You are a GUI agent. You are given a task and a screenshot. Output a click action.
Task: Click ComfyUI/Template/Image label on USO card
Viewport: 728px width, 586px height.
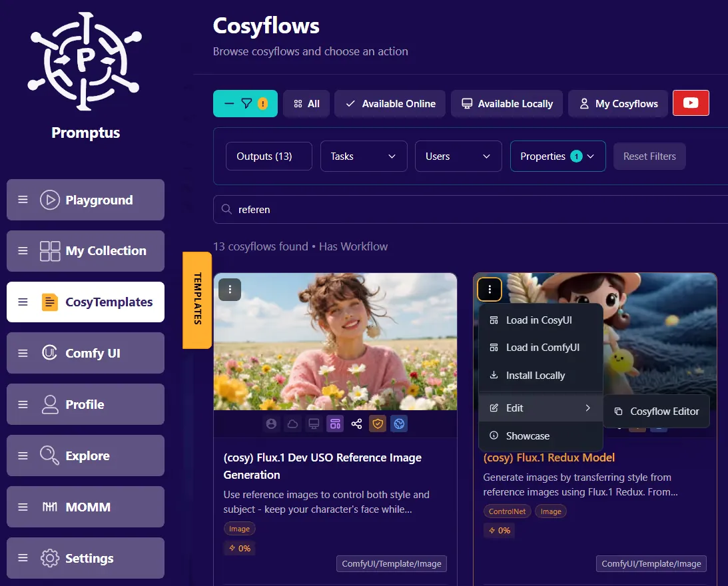pyautogui.click(x=392, y=564)
